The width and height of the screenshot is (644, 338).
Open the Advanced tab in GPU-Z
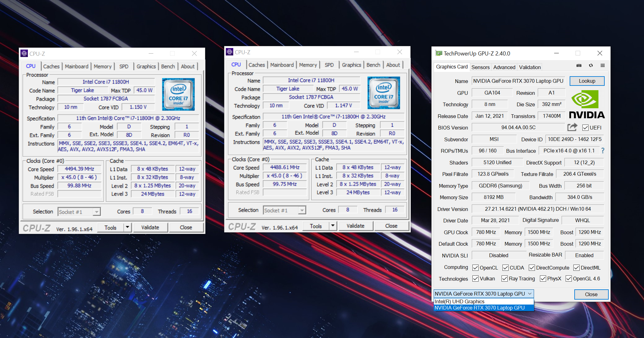[504, 67]
